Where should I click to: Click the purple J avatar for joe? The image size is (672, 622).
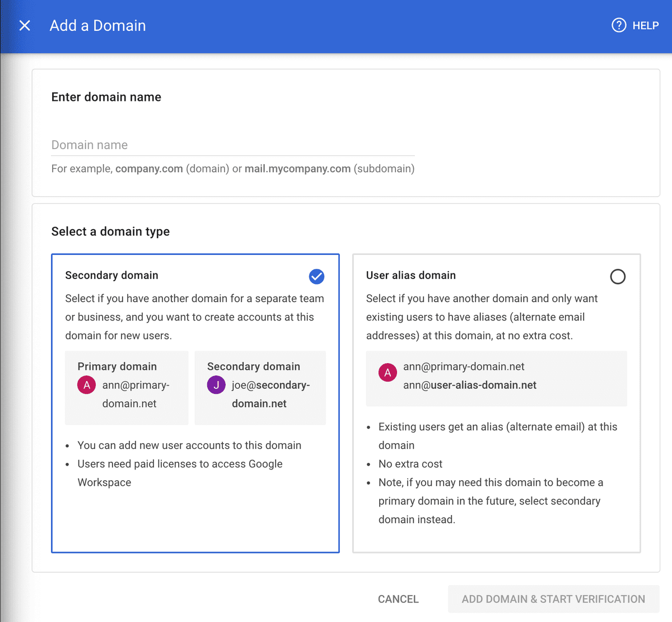click(x=216, y=385)
